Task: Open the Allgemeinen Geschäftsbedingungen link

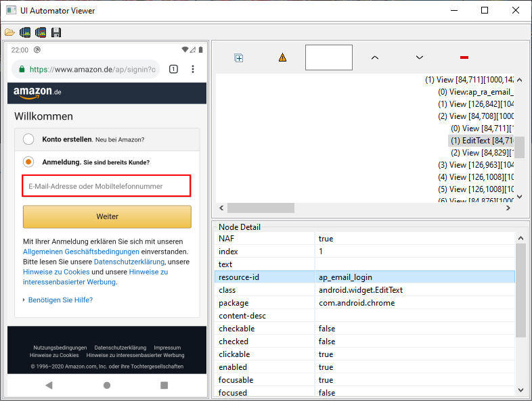Action: tap(81, 252)
